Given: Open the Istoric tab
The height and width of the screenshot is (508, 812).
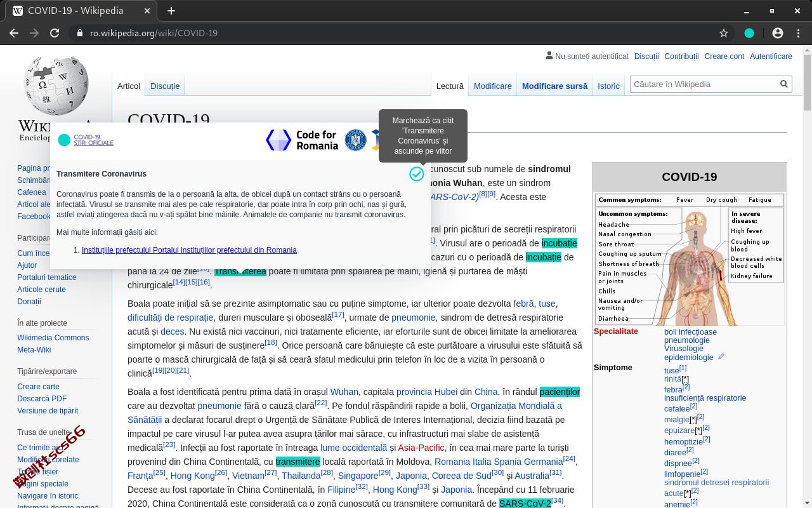Looking at the screenshot, I should [608, 86].
